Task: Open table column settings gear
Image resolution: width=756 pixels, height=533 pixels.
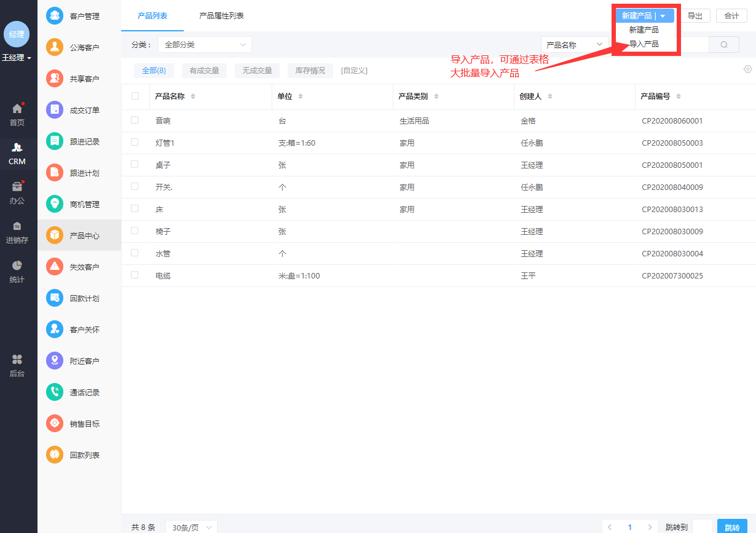Action: coord(748,69)
